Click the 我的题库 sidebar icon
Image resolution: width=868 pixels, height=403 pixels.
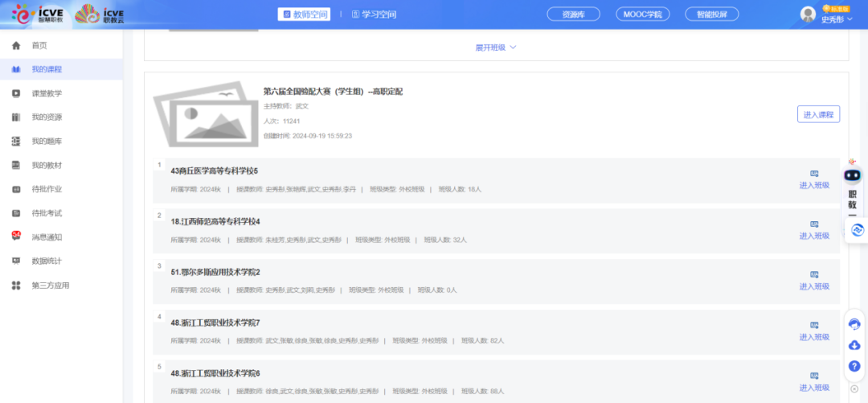pyautogui.click(x=16, y=141)
